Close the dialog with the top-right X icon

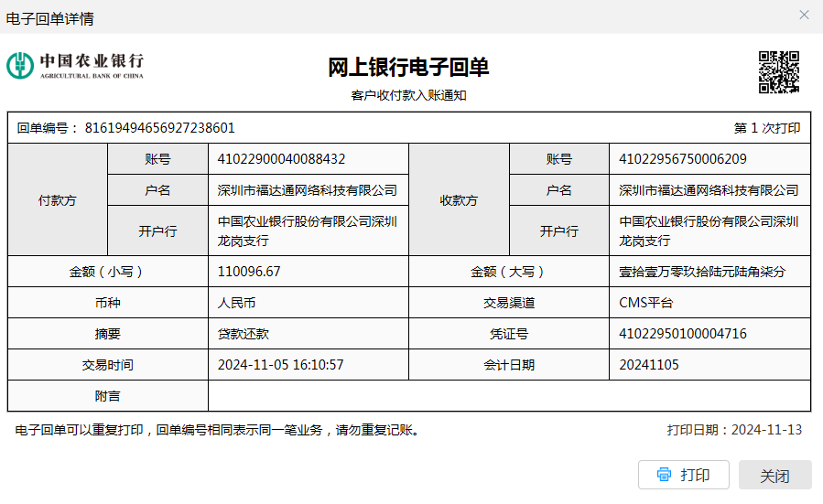804,16
